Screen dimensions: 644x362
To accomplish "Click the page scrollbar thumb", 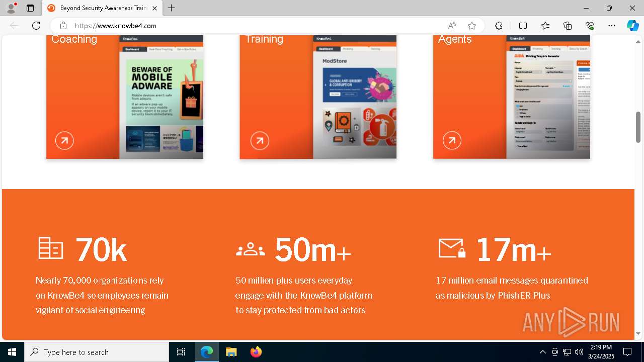I will [638, 127].
